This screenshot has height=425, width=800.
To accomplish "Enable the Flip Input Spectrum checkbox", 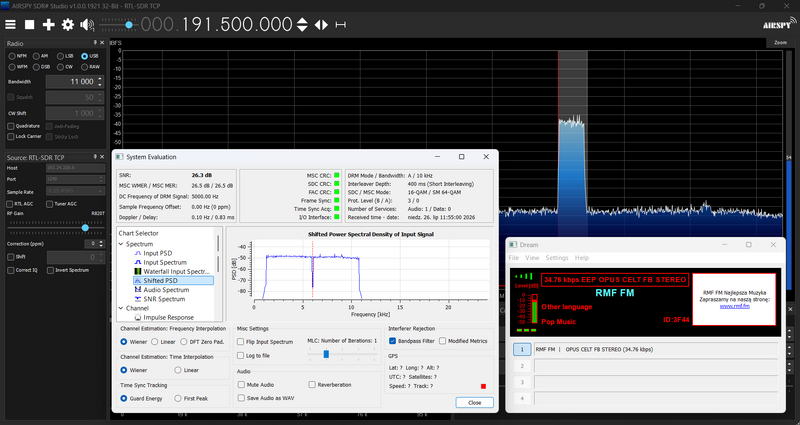I will click(241, 342).
